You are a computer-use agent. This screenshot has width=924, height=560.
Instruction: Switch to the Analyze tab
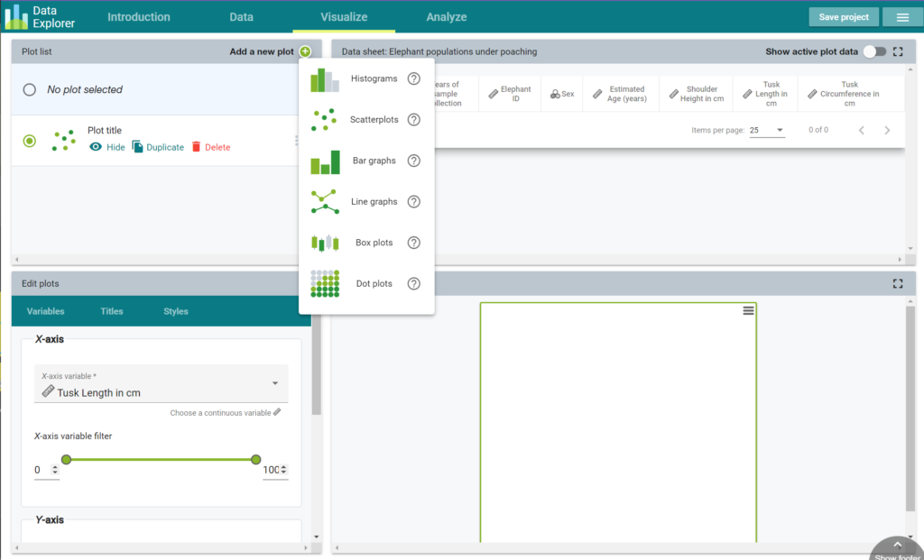coord(447,17)
